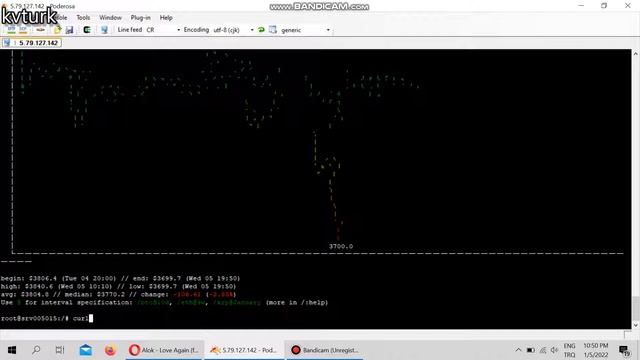Click the second connection toolbar icon

pyautogui.click(x=23, y=30)
